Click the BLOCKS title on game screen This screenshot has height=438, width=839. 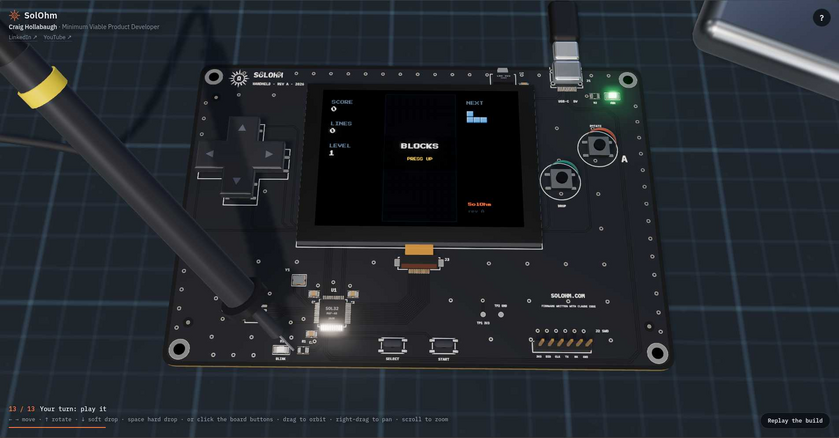click(x=420, y=145)
